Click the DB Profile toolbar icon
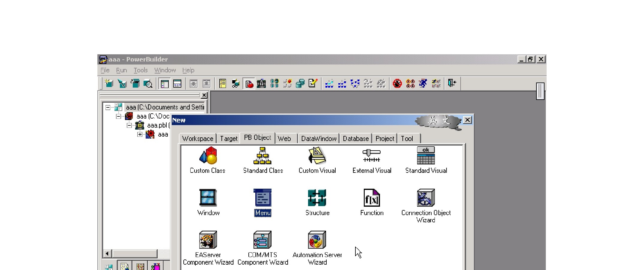This screenshot has height=270, width=644. [x=274, y=83]
